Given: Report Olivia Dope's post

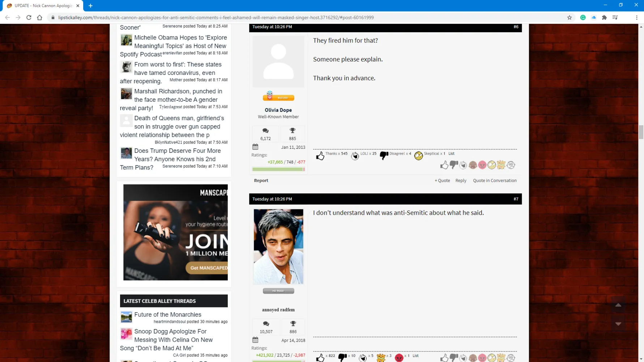Looking at the screenshot, I should (x=261, y=181).
